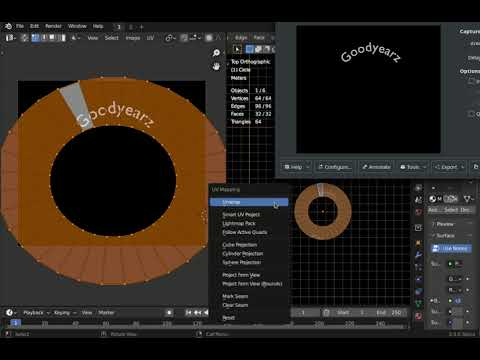The width and height of the screenshot is (480, 360).
Task: Choose Cube Projection
Action: (249, 245)
